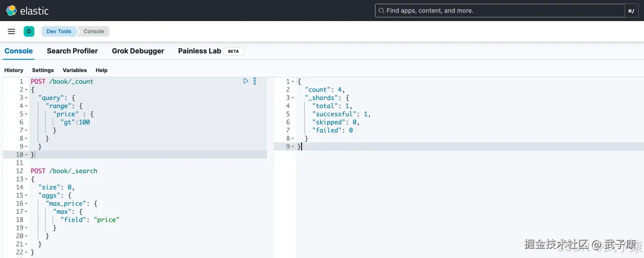Screen dimensions: 644x258
Task: Open console Settings
Action: (x=43, y=70)
